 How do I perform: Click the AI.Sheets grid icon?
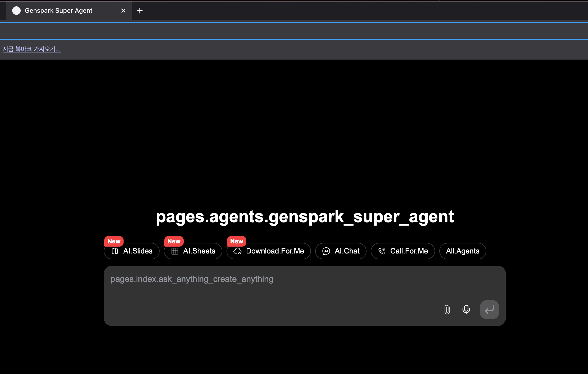pyautogui.click(x=175, y=251)
